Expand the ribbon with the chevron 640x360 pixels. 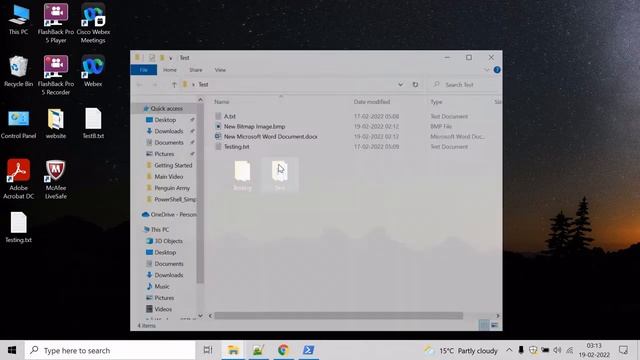pyautogui.click(x=487, y=70)
